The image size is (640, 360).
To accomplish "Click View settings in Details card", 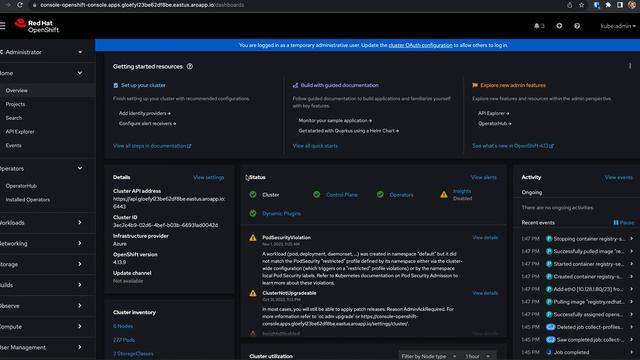I will click(209, 178).
